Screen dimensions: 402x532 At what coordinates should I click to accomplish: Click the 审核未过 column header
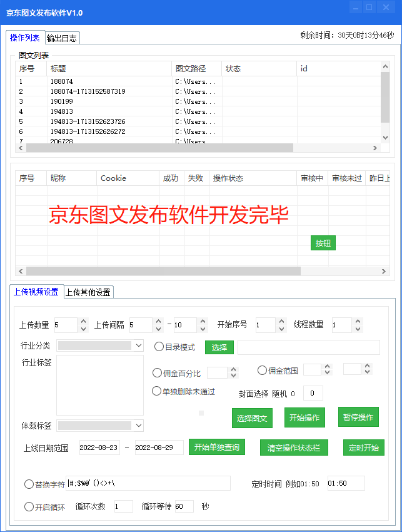(x=347, y=178)
